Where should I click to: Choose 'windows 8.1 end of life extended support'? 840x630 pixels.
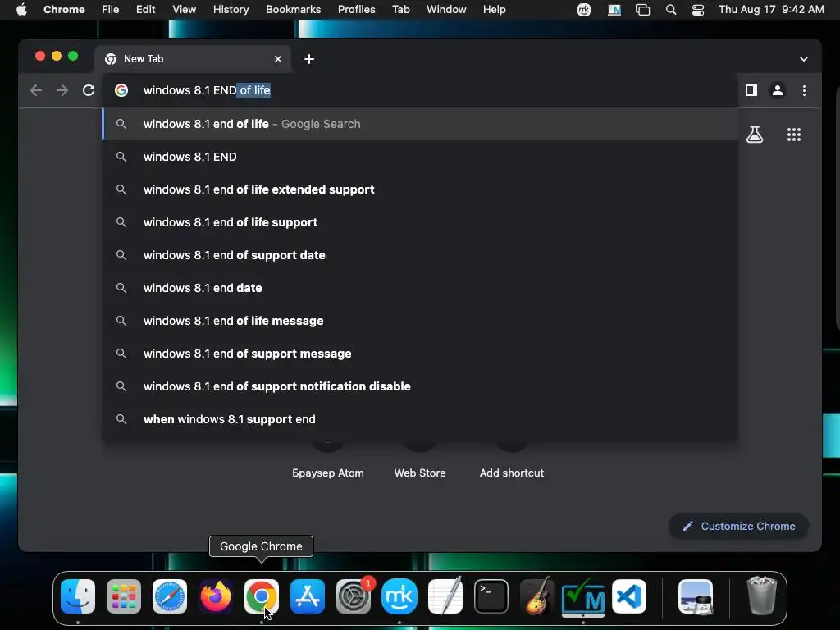pos(421,189)
